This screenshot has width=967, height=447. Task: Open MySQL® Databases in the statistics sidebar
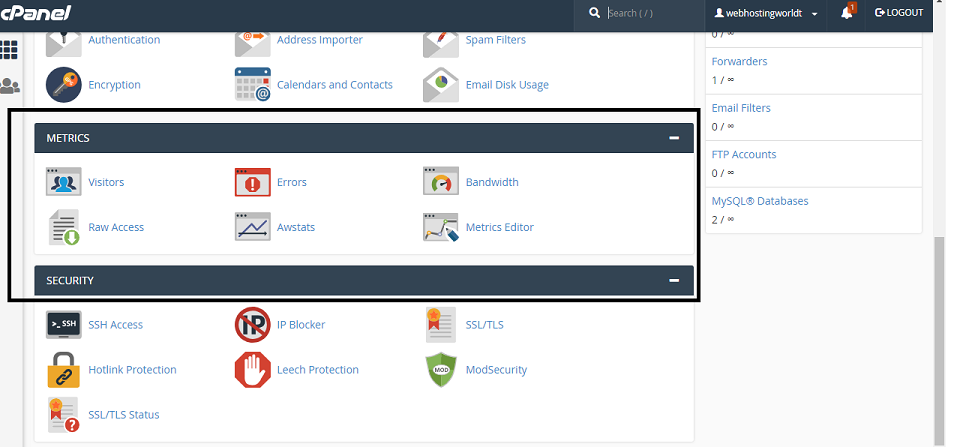(760, 201)
